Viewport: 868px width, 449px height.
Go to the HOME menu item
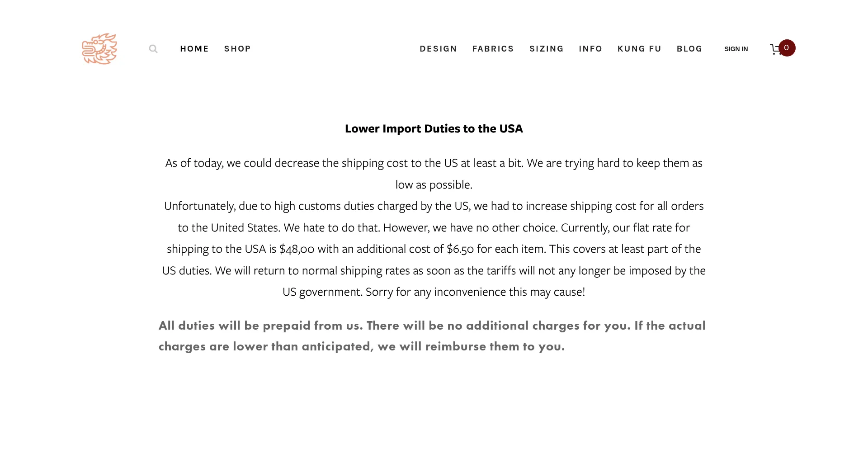194,49
